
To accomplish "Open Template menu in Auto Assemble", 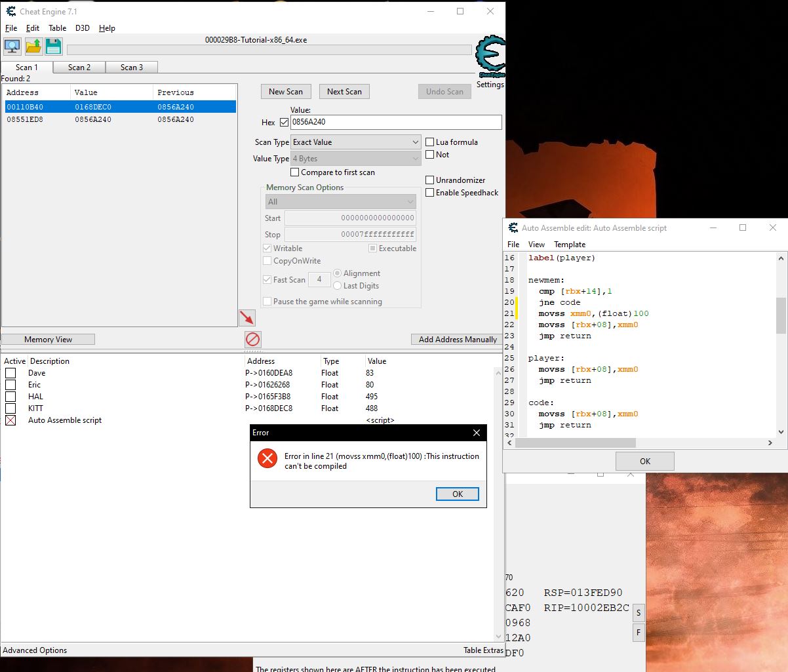I will 570,245.
